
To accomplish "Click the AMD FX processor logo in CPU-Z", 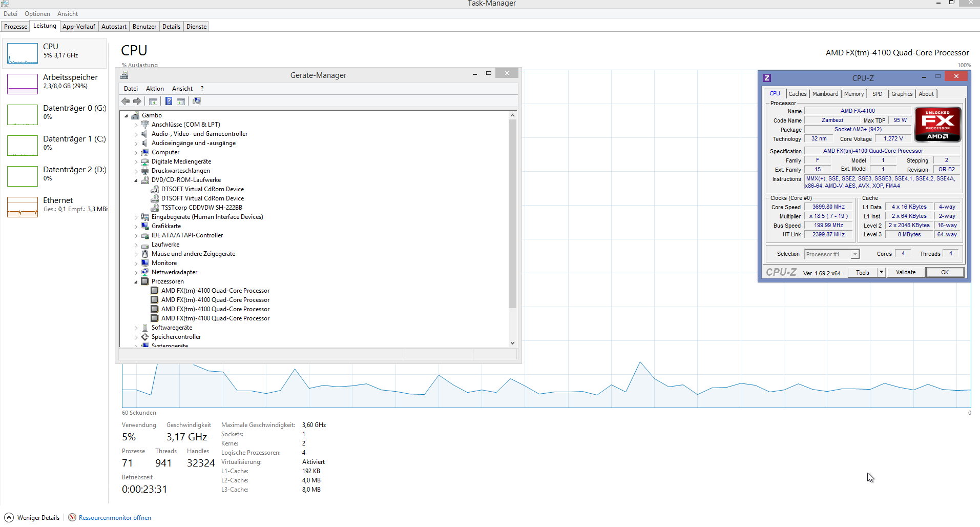I will click(937, 124).
